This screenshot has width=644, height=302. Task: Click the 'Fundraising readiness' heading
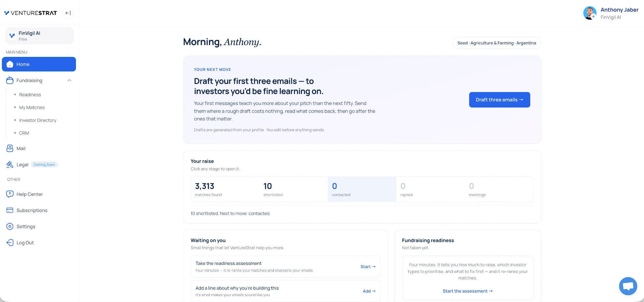coord(428,241)
